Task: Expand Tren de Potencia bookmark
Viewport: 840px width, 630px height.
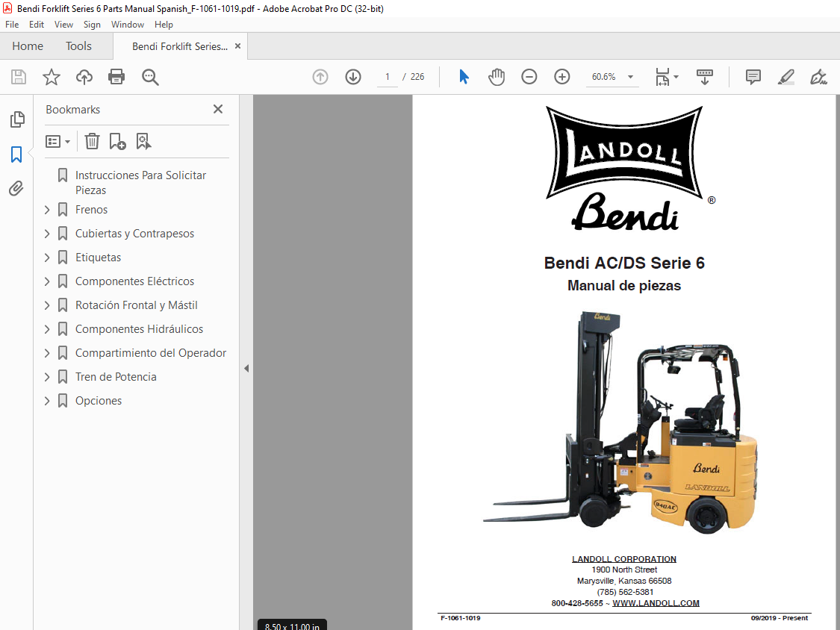Action: pos(47,377)
